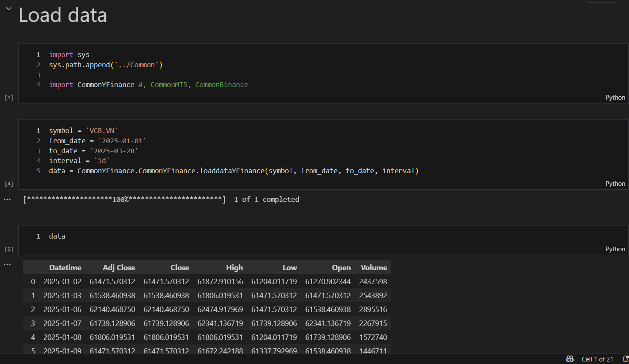The height and width of the screenshot is (364, 629).
Task: Click High value 62474.917969
Action: 220,310
